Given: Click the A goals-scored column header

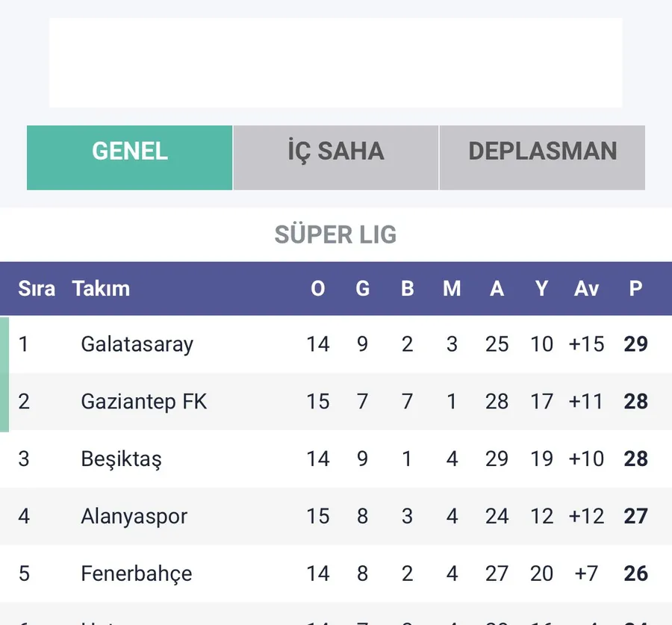Looking at the screenshot, I should (497, 289).
